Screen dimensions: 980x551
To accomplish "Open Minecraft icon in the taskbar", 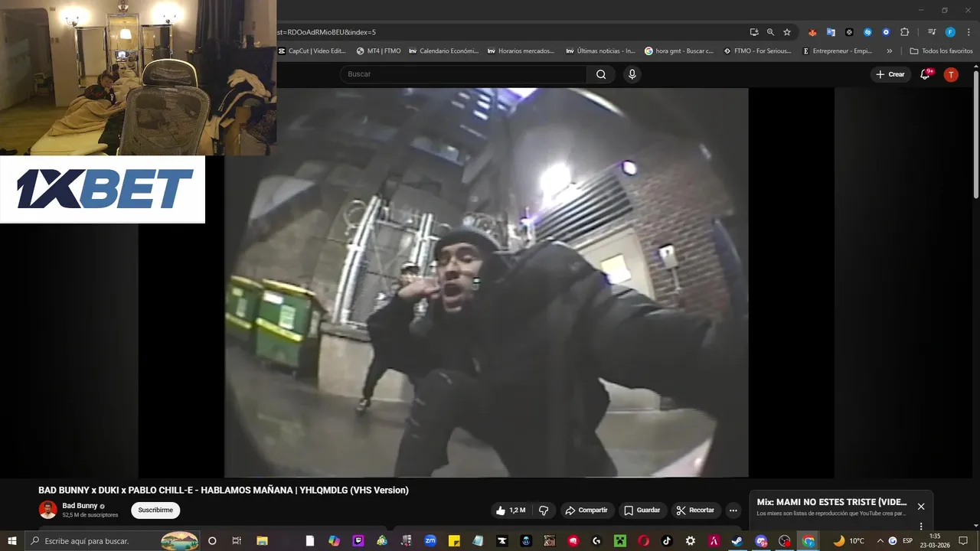I will point(619,541).
